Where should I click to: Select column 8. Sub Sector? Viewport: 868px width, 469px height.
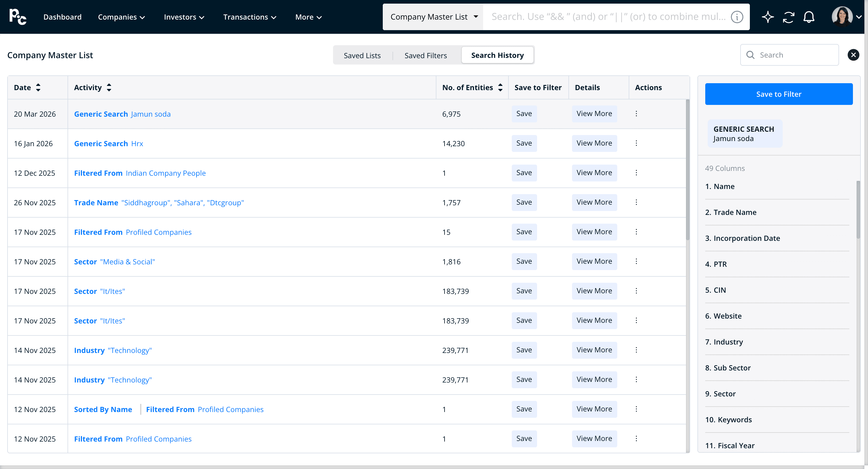(x=728, y=368)
